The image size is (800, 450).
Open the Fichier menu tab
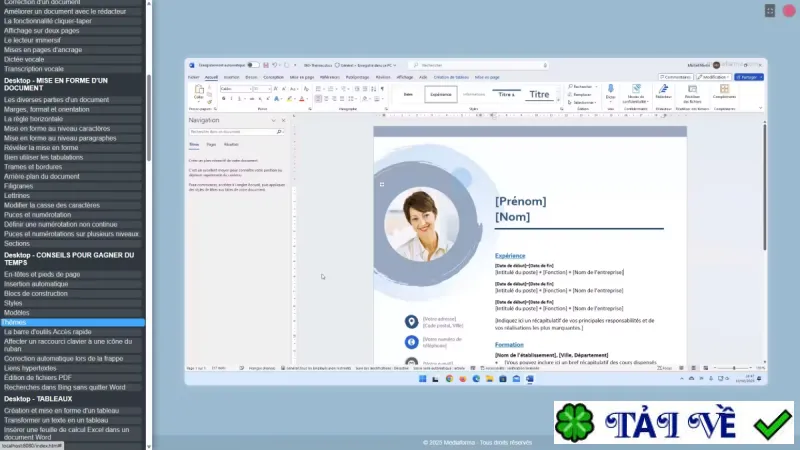193,78
